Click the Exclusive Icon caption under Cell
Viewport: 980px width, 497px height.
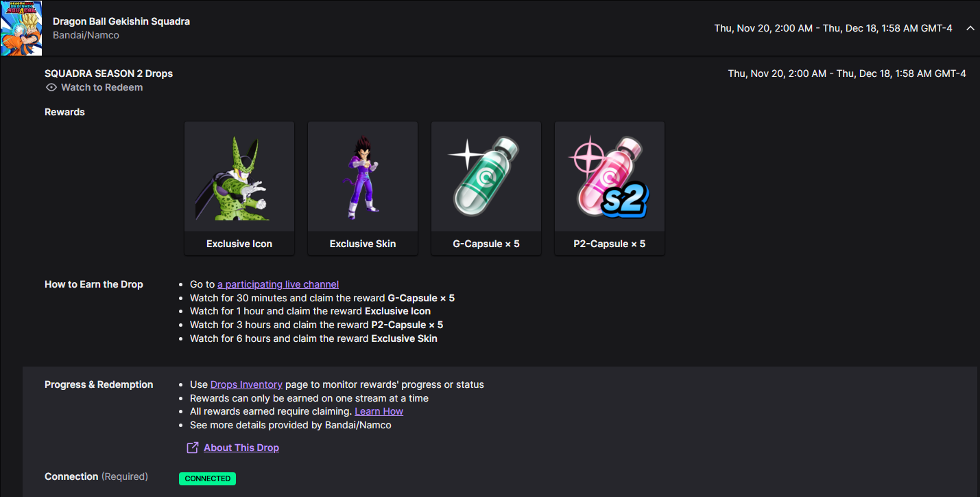click(x=239, y=244)
